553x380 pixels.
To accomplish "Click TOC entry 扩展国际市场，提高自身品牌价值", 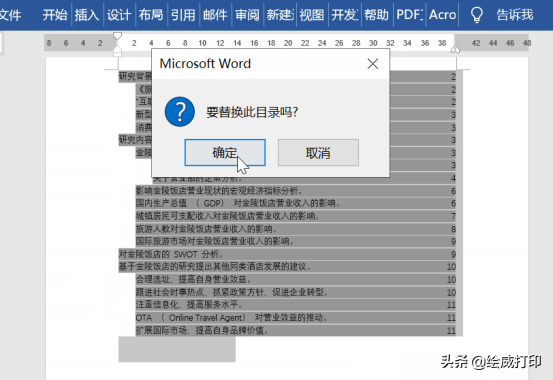I will pos(202,330).
